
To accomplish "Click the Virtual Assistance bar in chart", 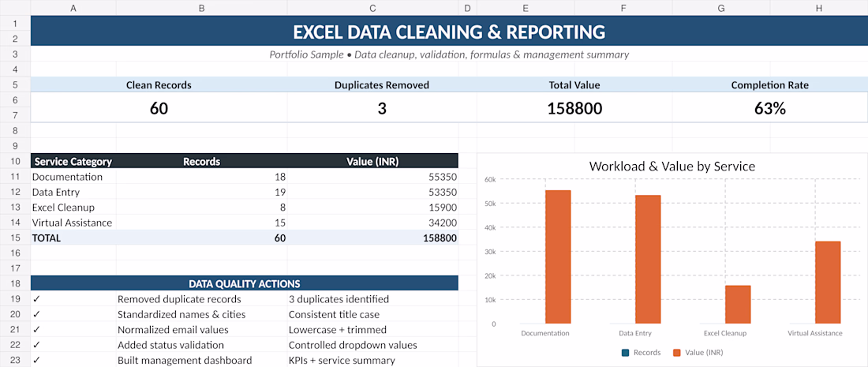I will click(828, 283).
